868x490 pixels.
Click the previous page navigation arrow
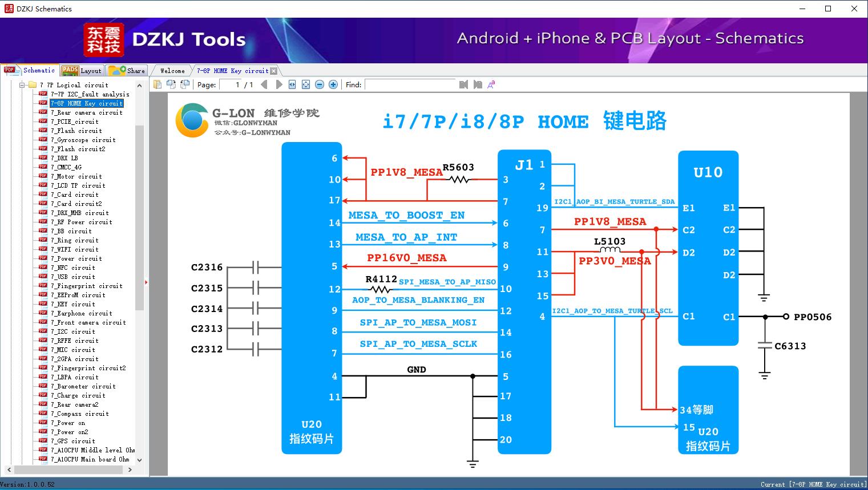pos(264,84)
